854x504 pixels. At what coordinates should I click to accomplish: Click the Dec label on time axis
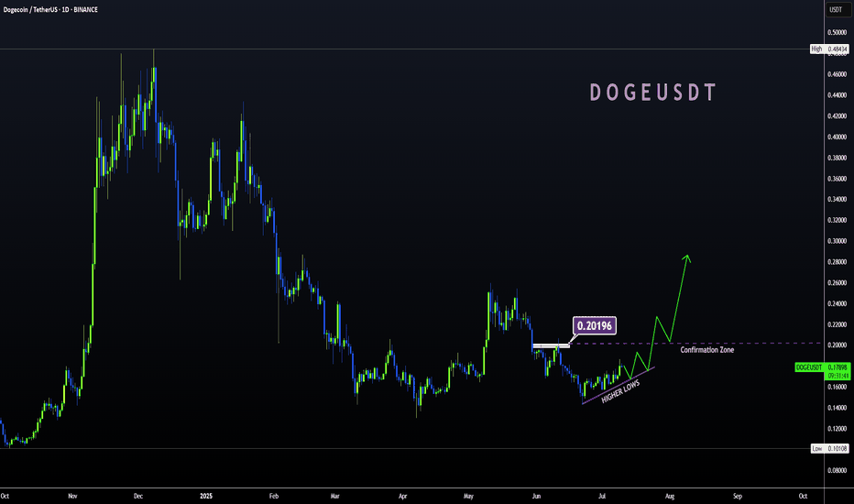(x=138, y=496)
